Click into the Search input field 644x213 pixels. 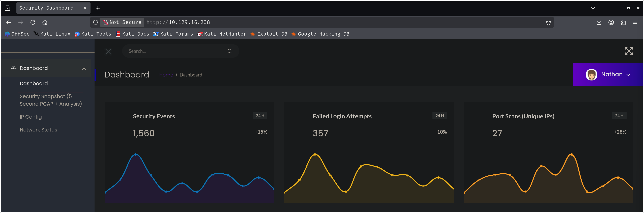(x=175, y=51)
